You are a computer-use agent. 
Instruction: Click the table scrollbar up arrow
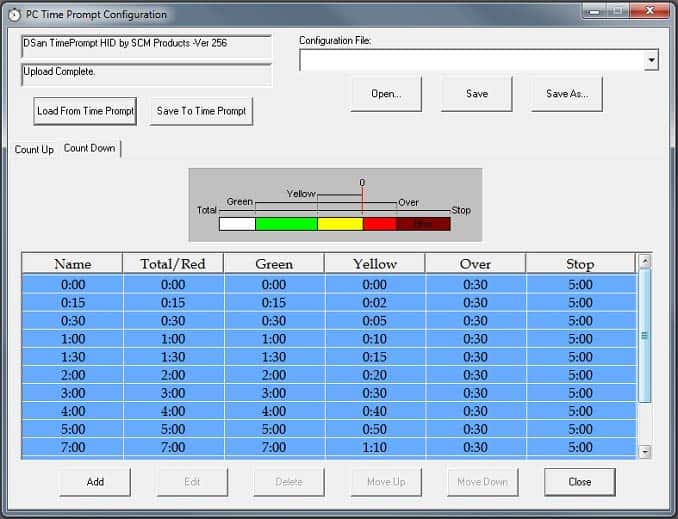coord(645,261)
